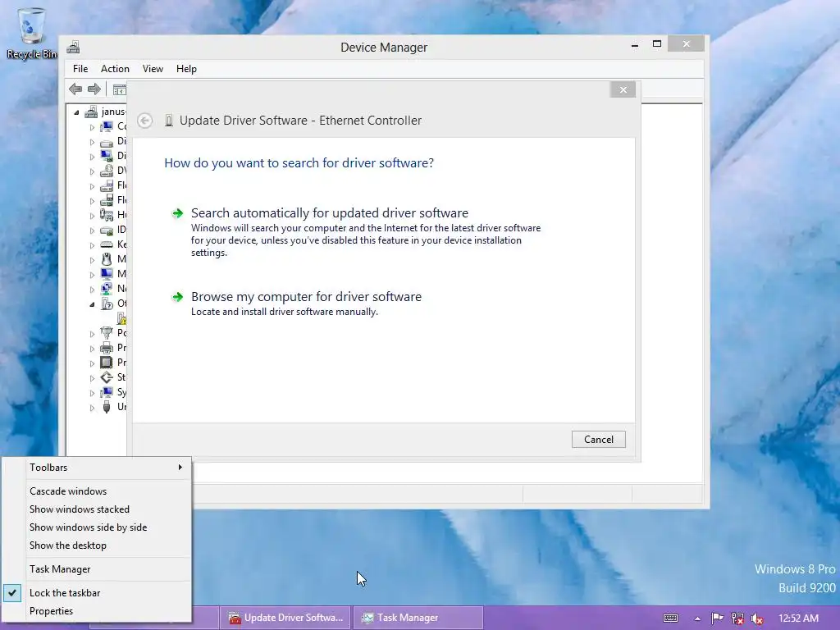Open the File menu in Device Manager
The width and height of the screenshot is (840, 630).
point(80,69)
